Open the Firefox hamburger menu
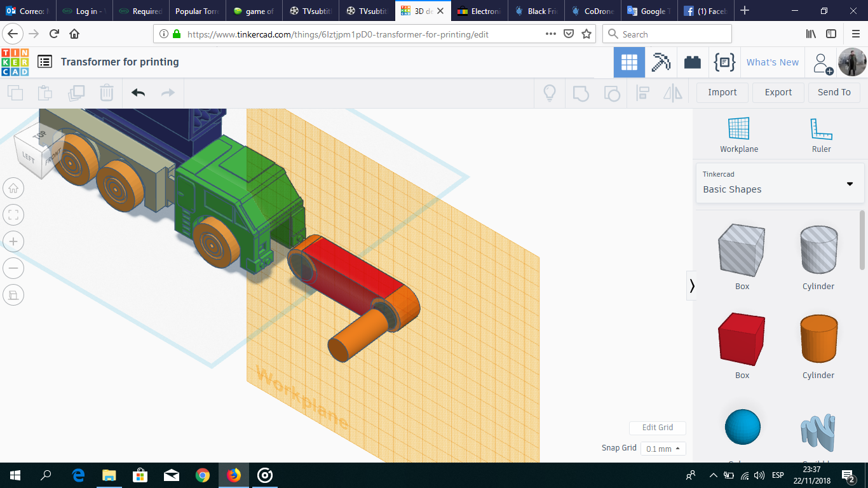 [855, 34]
